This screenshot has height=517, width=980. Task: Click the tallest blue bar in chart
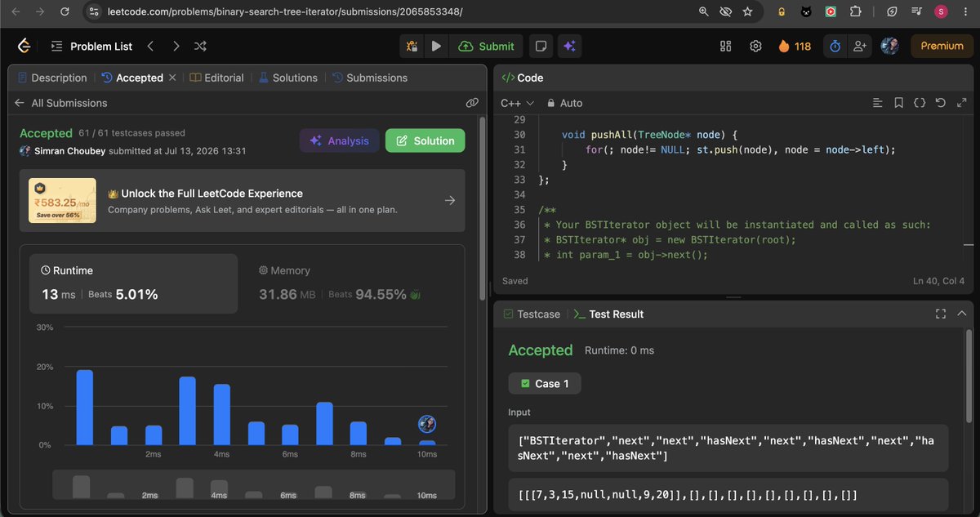(x=84, y=408)
